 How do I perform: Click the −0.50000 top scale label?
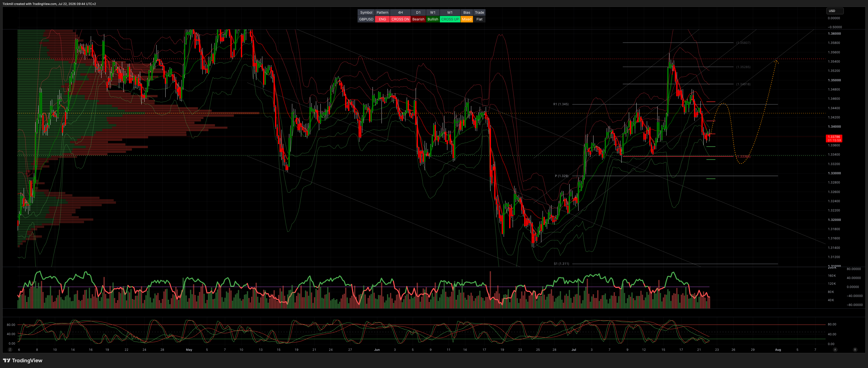pos(835,27)
